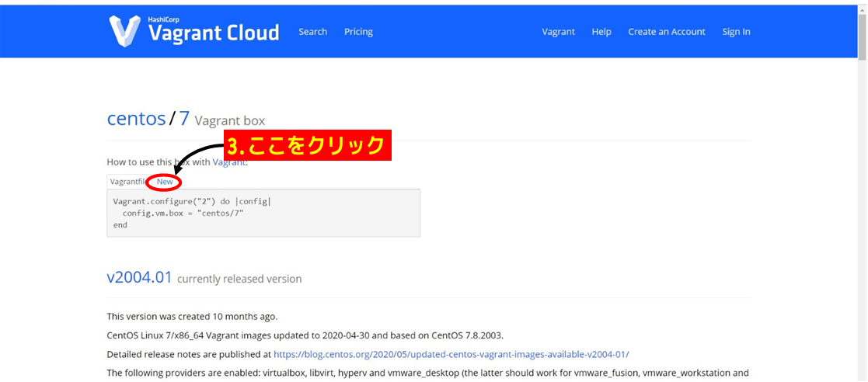Open the Help menu item
Viewport: 868px width, 382px height.
(x=601, y=32)
